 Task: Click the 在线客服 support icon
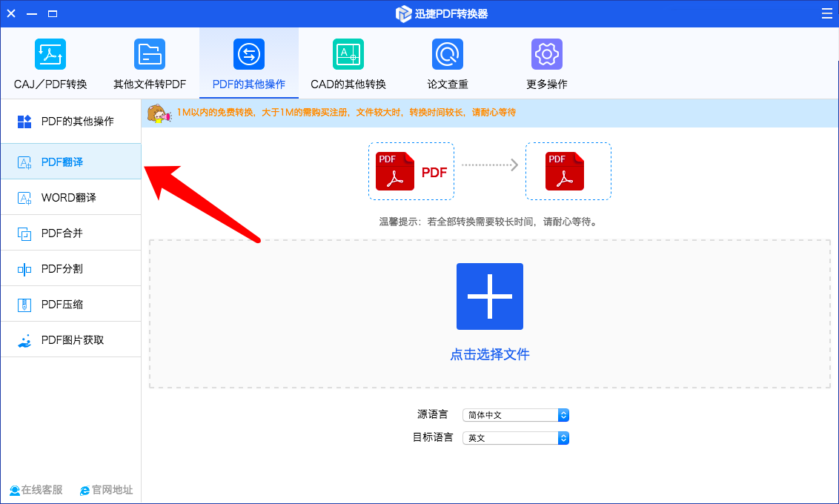tap(14, 490)
